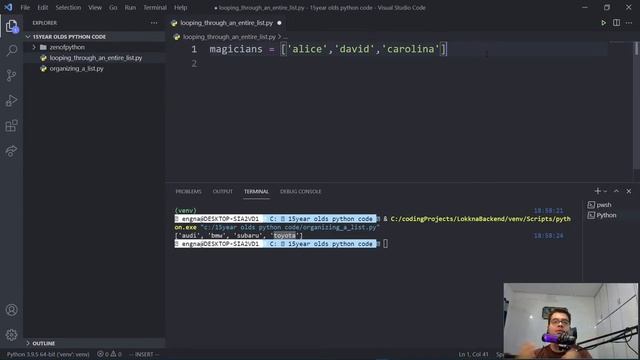The image size is (640, 360).
Task: Open the Source Control view
Action: pos(11,76)
